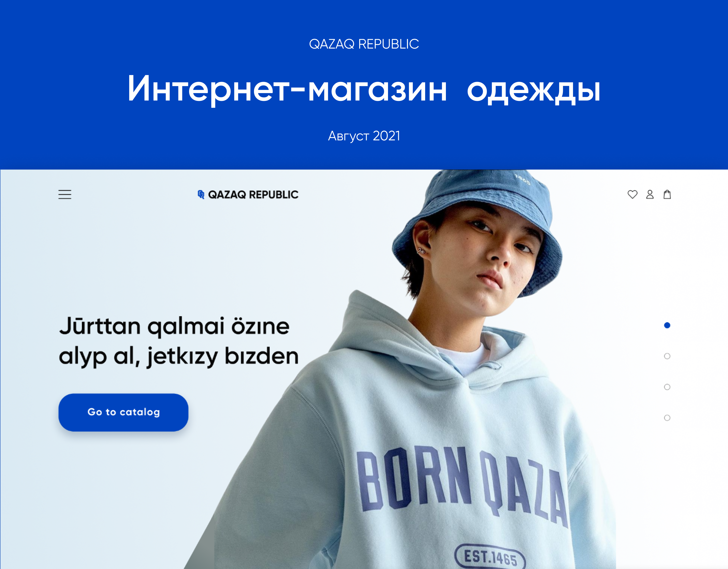Switch to the fourth slide dot
This screenshot has height=569, width=728.
(x=667, y=418)
